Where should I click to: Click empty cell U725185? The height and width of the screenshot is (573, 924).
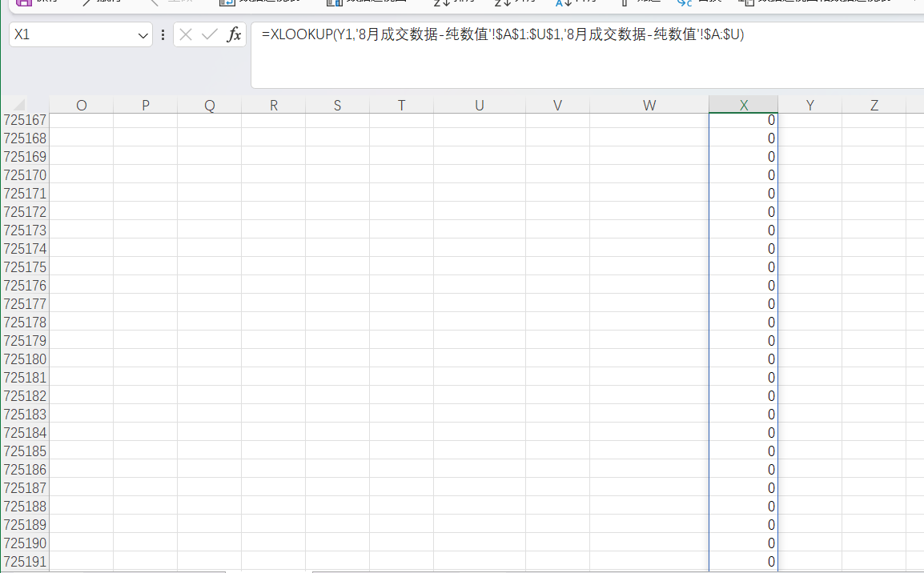pos(479,451)
